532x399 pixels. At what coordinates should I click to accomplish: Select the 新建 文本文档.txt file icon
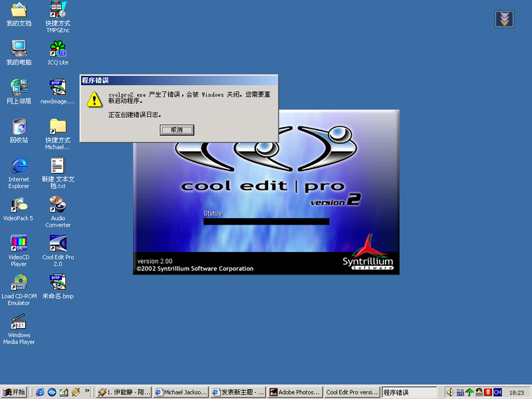coord(58,173)
